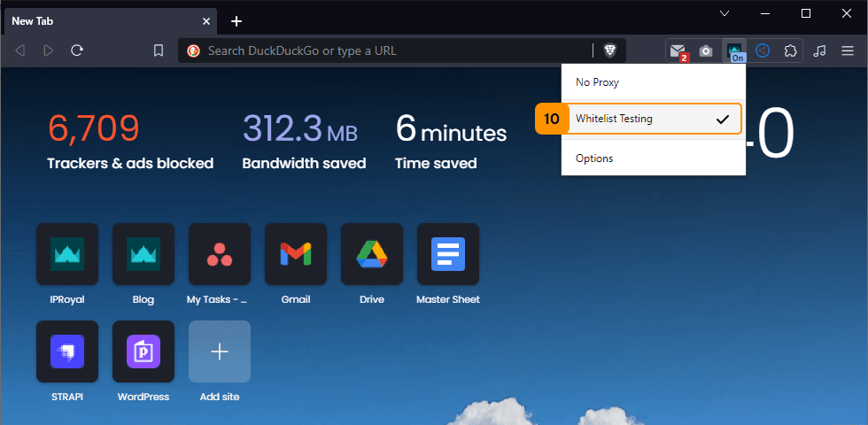Viewport: 868px width, 425px height.
Task: Minimize the browser window
Action: (765, 14)
